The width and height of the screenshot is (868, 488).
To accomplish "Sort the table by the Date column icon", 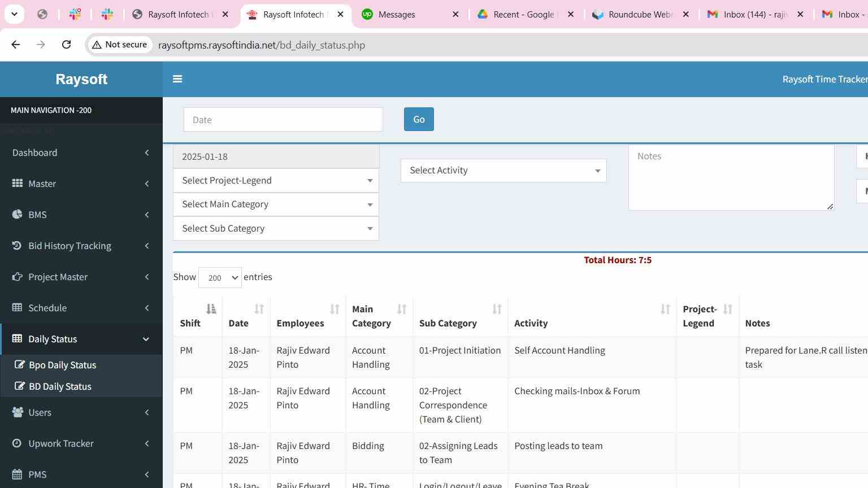I will 259,309.
